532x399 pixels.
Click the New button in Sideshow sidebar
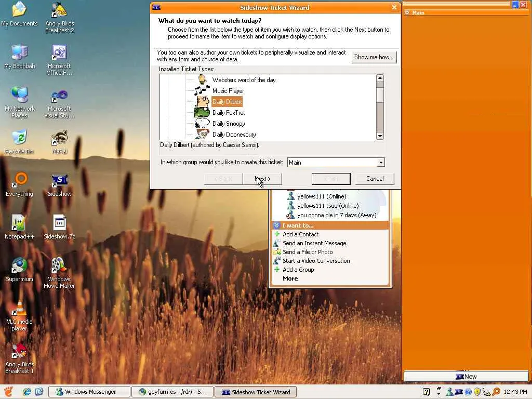tap(466, 376)
